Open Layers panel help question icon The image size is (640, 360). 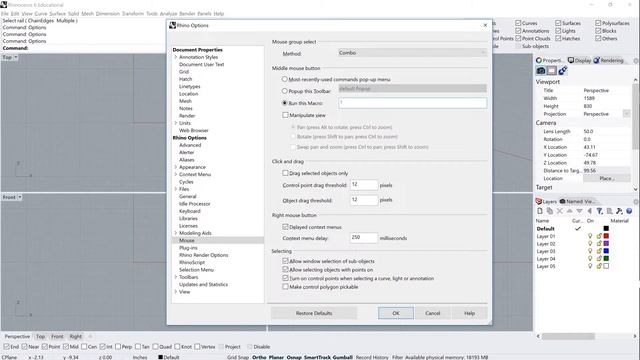629,211
